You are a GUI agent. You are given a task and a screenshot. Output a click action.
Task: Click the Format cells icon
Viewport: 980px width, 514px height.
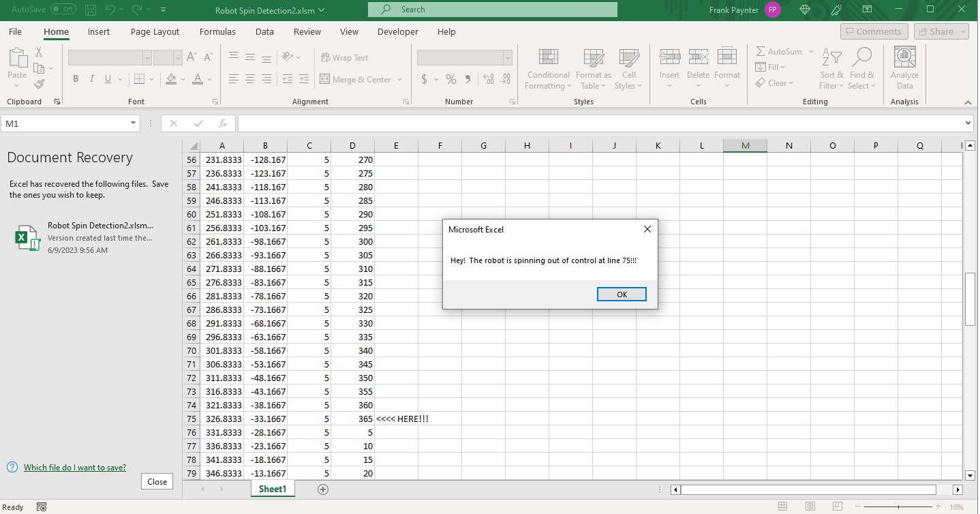727,57
